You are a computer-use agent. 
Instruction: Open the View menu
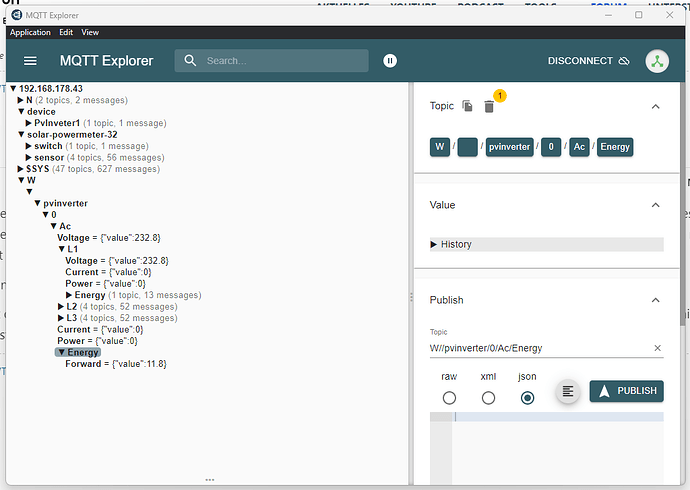coord(90,33)
